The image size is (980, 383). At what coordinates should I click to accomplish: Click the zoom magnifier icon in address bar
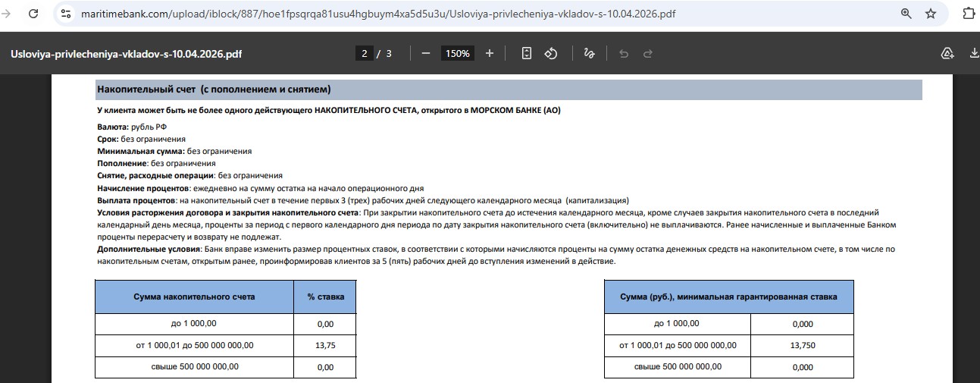click(906, 14)
